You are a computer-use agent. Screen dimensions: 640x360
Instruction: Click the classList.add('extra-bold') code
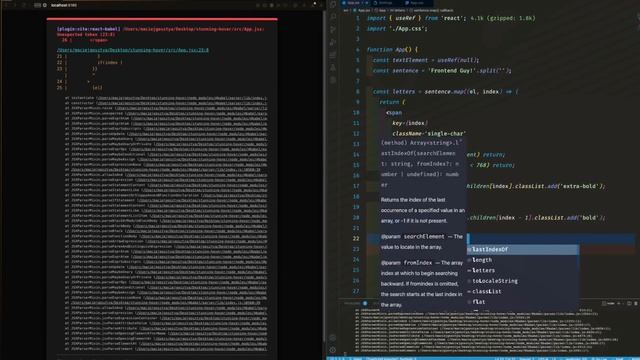tap(560, 186)
